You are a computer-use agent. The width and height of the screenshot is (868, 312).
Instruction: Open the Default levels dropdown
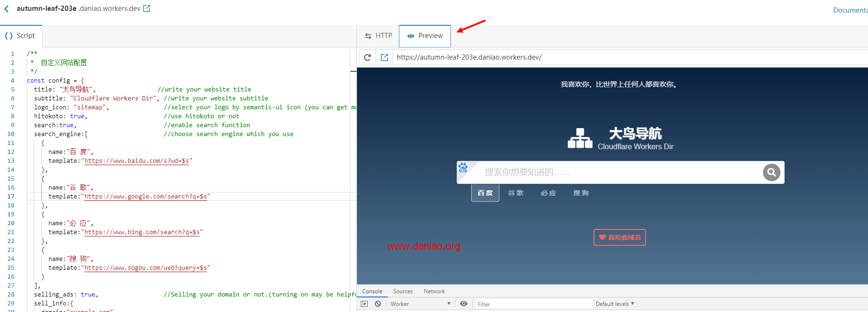point(615,304)
